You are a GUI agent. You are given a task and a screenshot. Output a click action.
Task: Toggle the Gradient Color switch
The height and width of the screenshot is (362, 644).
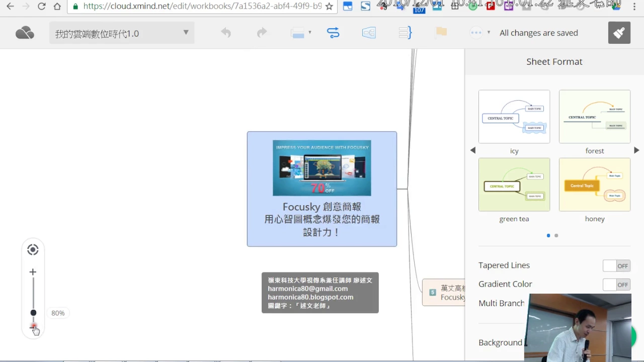click(616, 285)
